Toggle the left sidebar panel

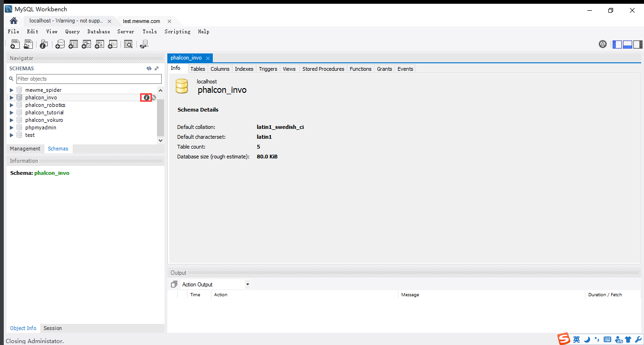coord(617,45)
